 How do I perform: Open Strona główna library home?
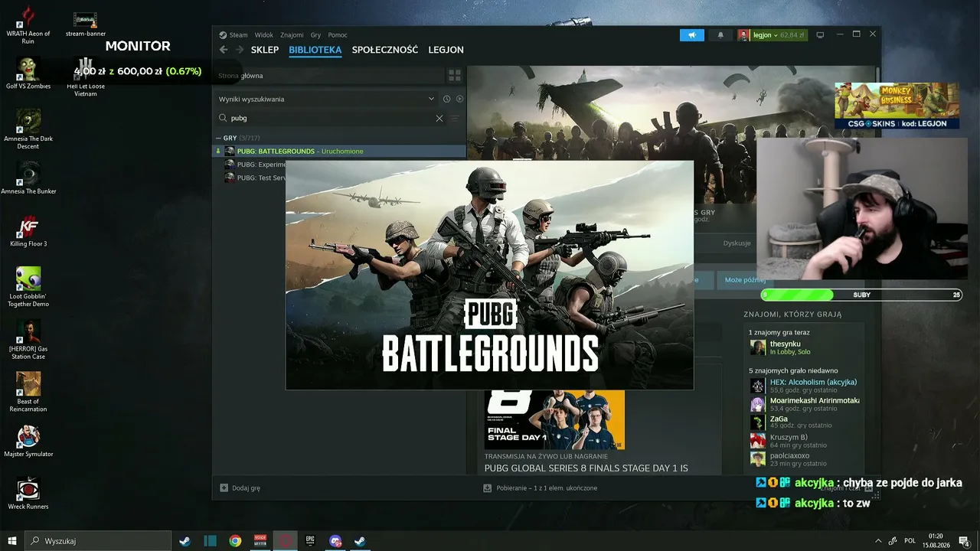[x=328, y=76]
